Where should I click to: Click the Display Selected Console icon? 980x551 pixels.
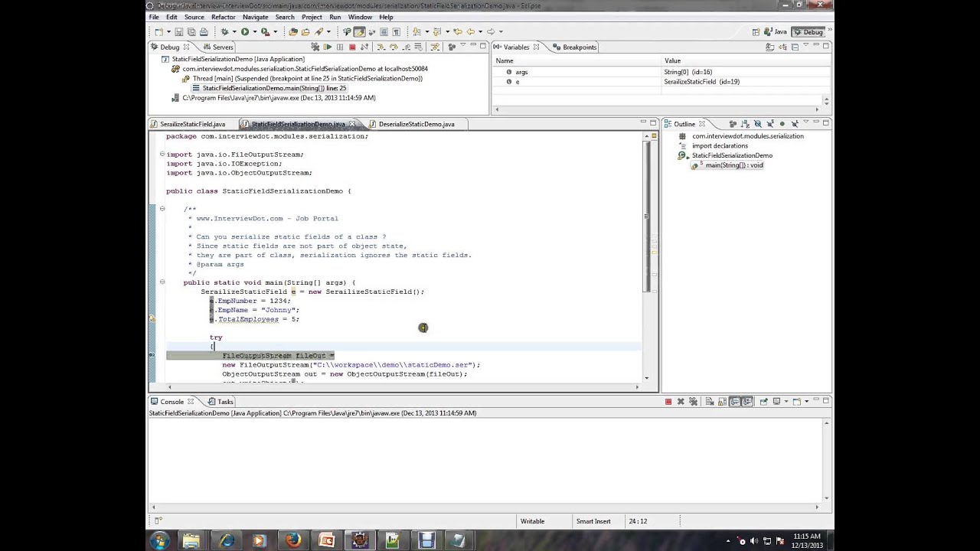click(x=776, y=401)
